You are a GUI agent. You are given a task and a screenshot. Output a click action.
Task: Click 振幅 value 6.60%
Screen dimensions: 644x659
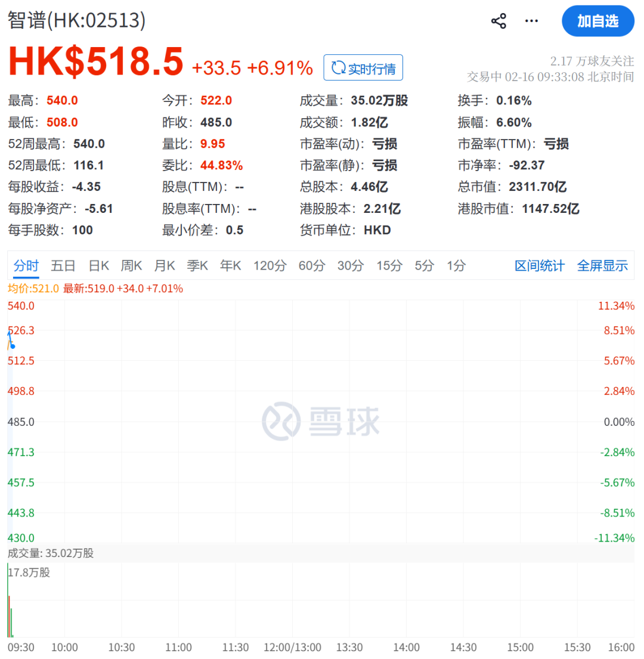click(514, 123)
